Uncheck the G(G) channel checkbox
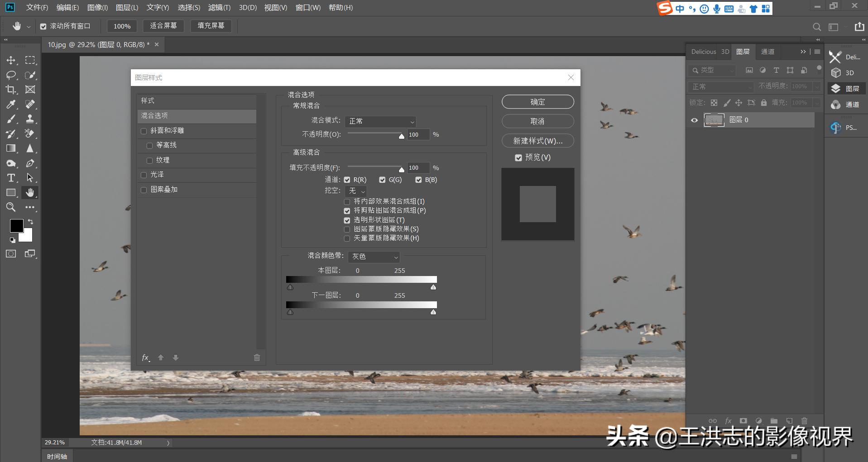The image size is (868, 462). (382, 180)
